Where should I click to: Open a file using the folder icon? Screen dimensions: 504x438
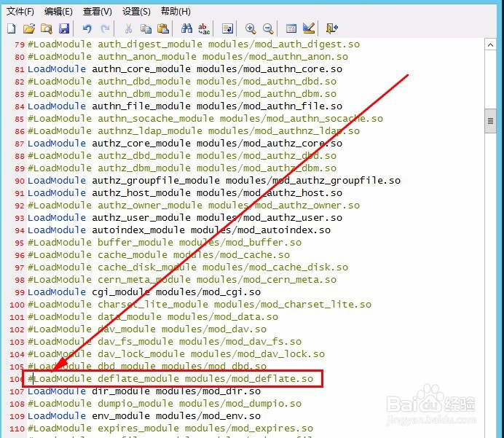tap(29, 28)
